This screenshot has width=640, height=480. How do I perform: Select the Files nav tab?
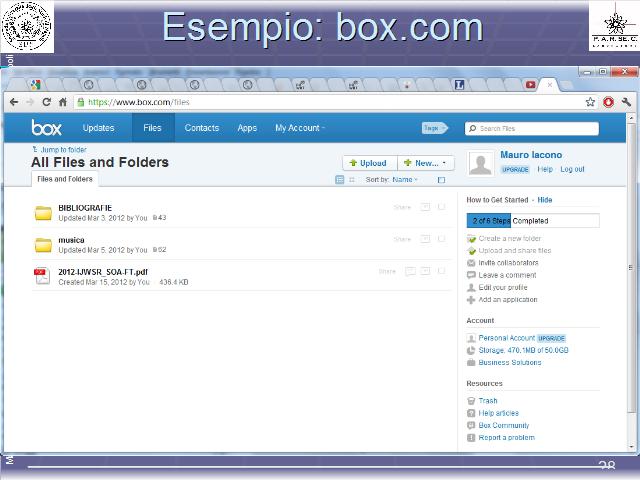[x=153, y=128]
